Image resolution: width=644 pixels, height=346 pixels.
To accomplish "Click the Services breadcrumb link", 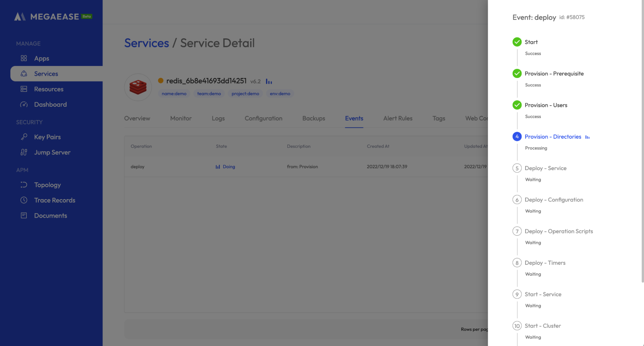I will click(147, 43).
